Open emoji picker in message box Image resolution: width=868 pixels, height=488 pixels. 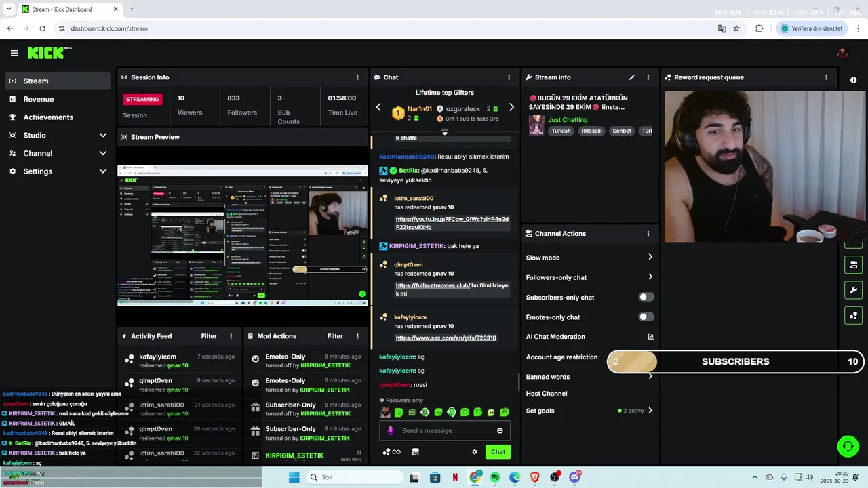pos(500,430)
